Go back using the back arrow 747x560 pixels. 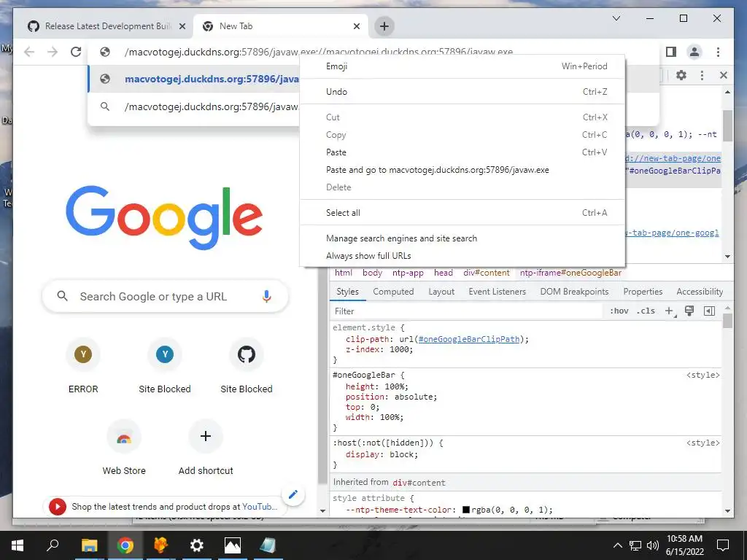click(x=29, y=52)
